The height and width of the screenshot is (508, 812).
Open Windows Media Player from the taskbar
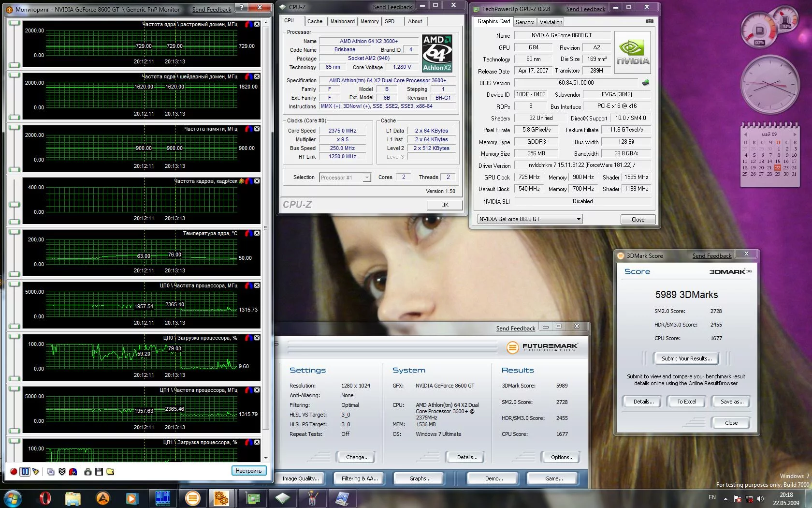pos(132,498)
